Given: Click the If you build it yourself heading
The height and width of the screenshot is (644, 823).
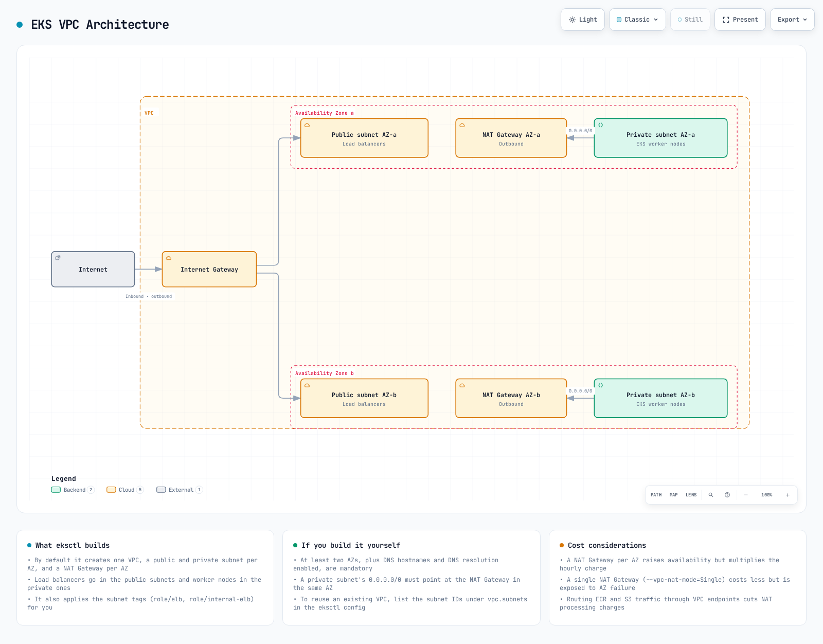Looking at the screenshot, I should (x=351, y=545).
